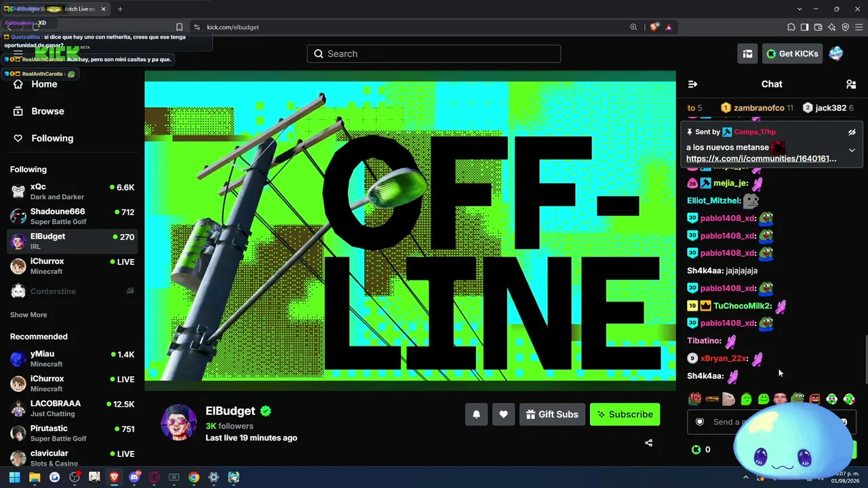
Task: Open Pirutastic in Recommended channels
Action: point(72,433)
